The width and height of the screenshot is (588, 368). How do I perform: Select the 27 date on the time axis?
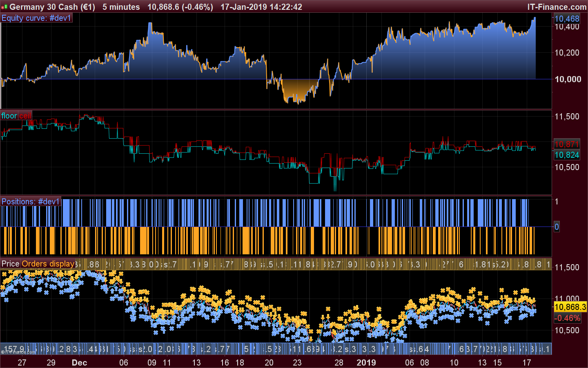tap(22, 363)
